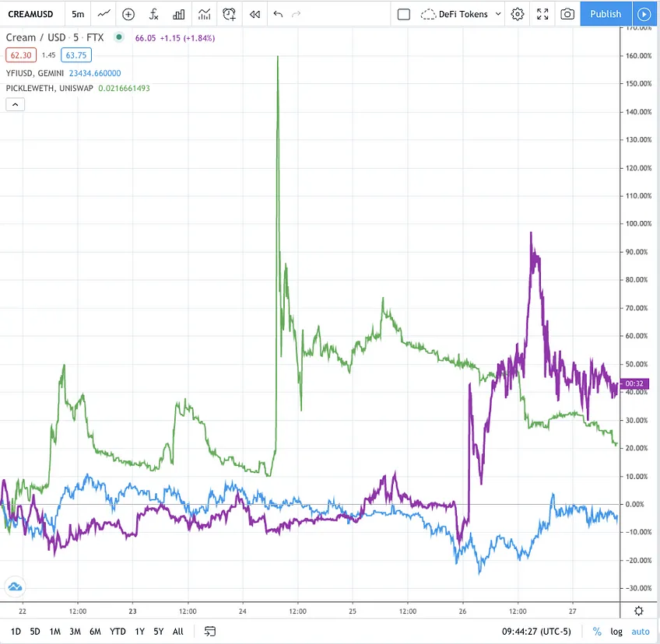Toggle auto scale
660x644 pixels.
[x=641, y=632]
